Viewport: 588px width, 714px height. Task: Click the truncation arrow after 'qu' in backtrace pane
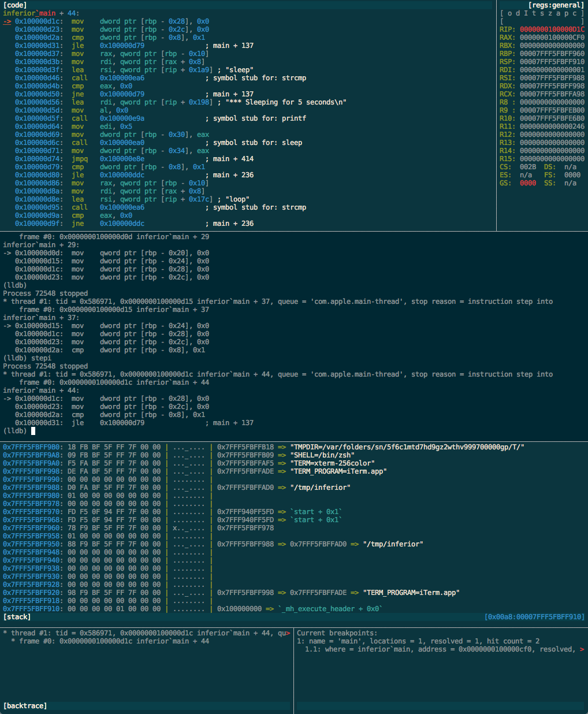288,633
